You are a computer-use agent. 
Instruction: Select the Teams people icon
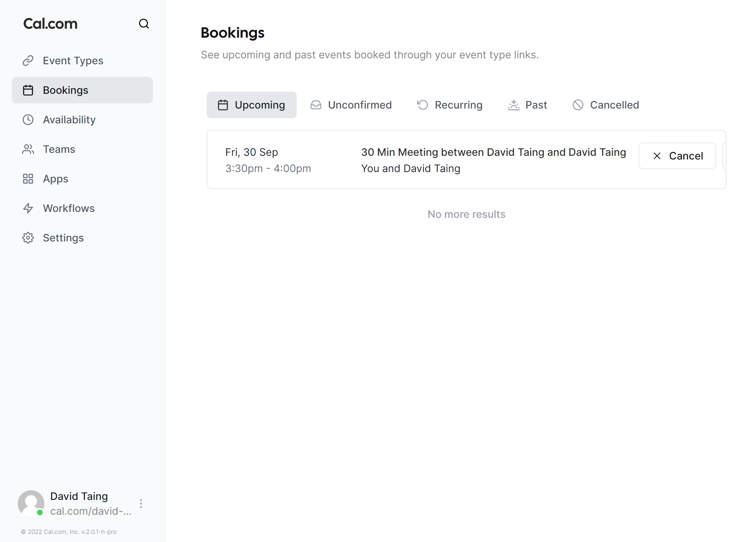pyautogui.click(x=28, y=149)
